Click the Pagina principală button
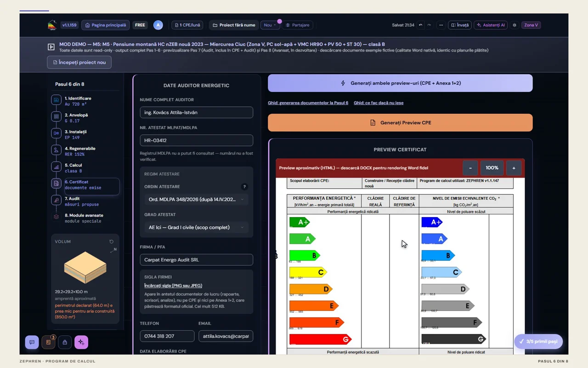588x368 pixels. click(106, 25)
